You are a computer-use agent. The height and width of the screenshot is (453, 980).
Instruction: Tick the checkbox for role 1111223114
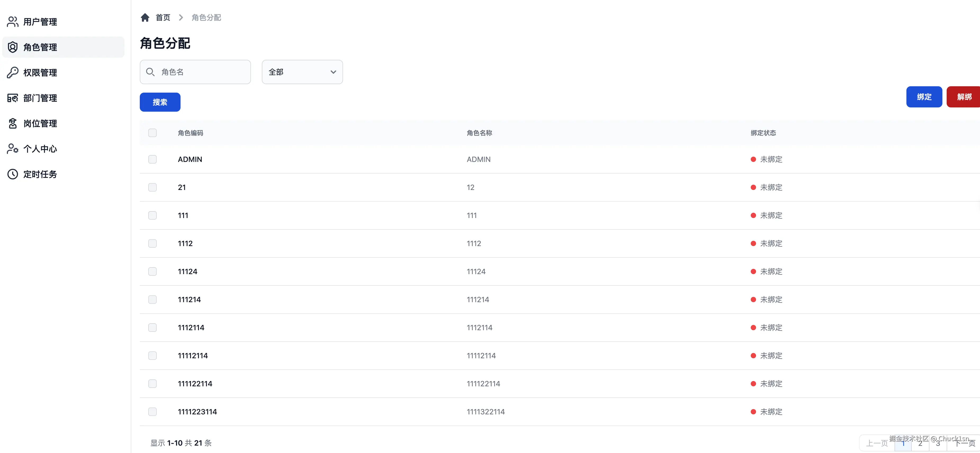tap(152, 411)
